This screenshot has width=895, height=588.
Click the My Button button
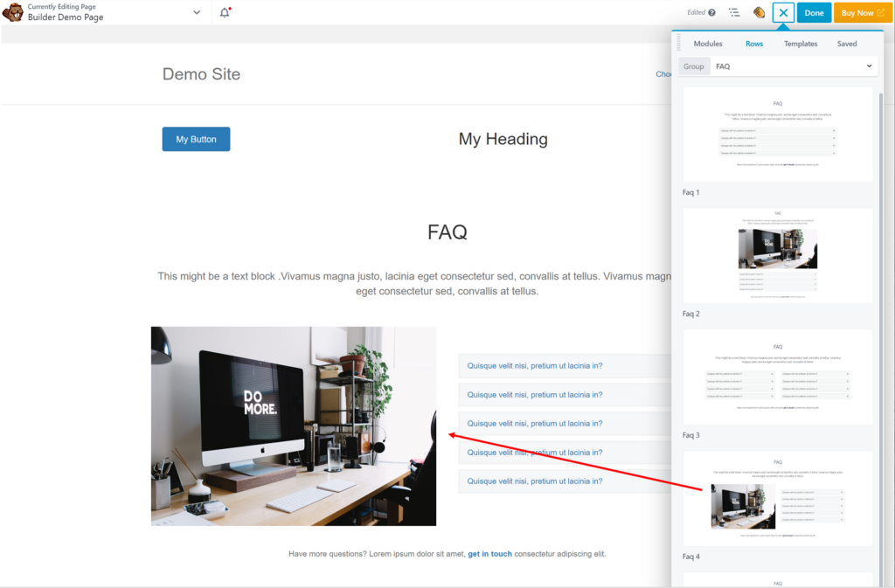(x=196, y=139)
